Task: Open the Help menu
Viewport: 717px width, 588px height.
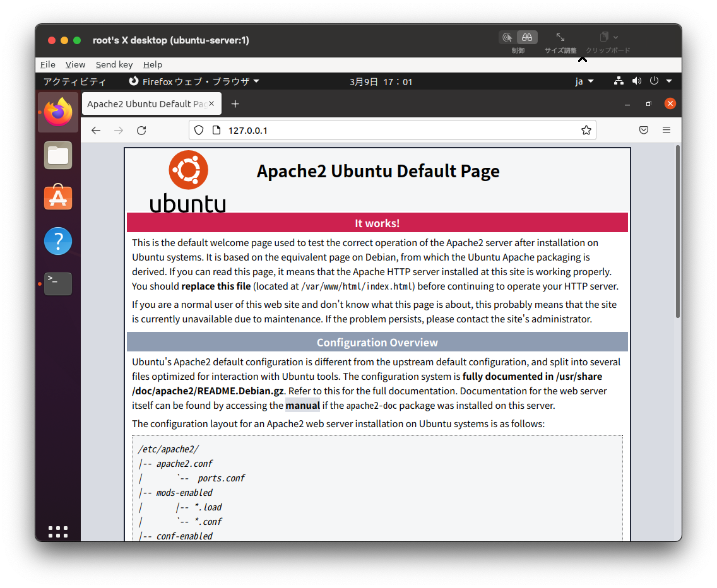Action: pos(152,64)
